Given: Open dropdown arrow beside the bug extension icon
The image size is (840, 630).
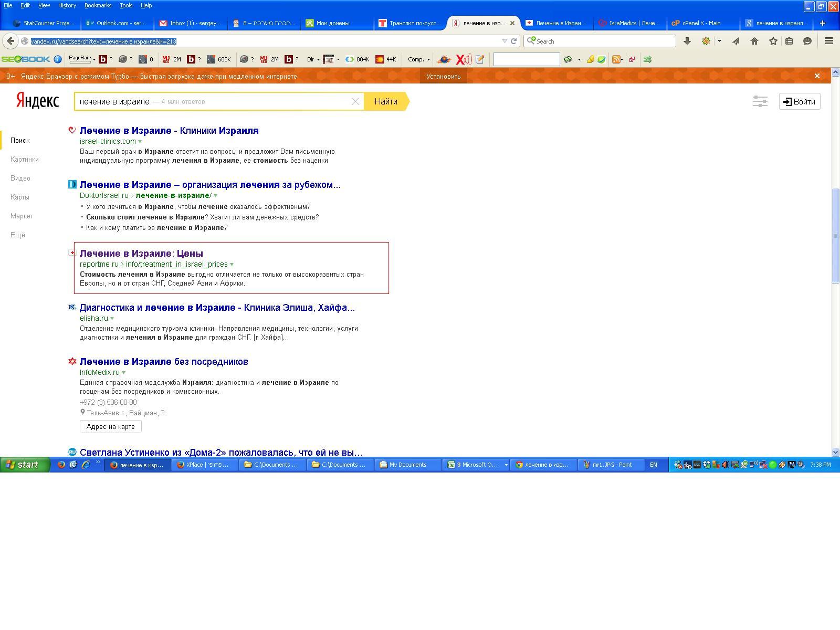Looking at the screenshot, I should pyautogui.click(x=719, y=41).
